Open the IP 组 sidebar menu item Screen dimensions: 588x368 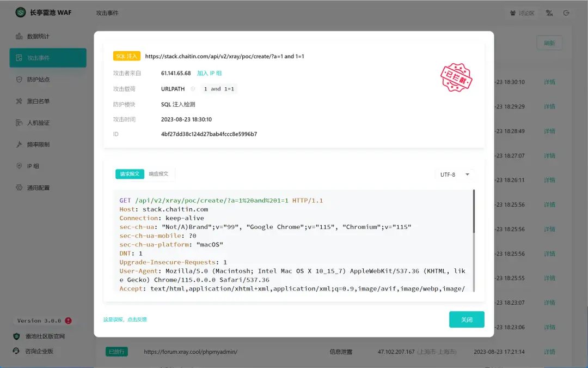click(33, 166)
